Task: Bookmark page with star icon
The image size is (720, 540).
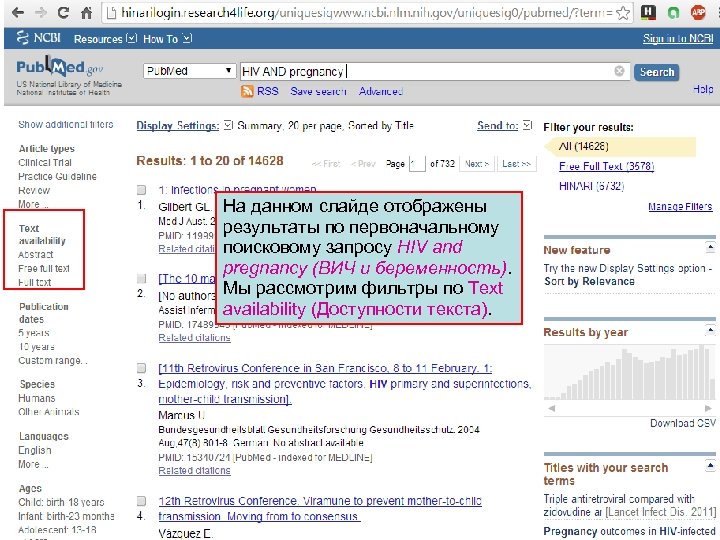Action: pos(623,13)
